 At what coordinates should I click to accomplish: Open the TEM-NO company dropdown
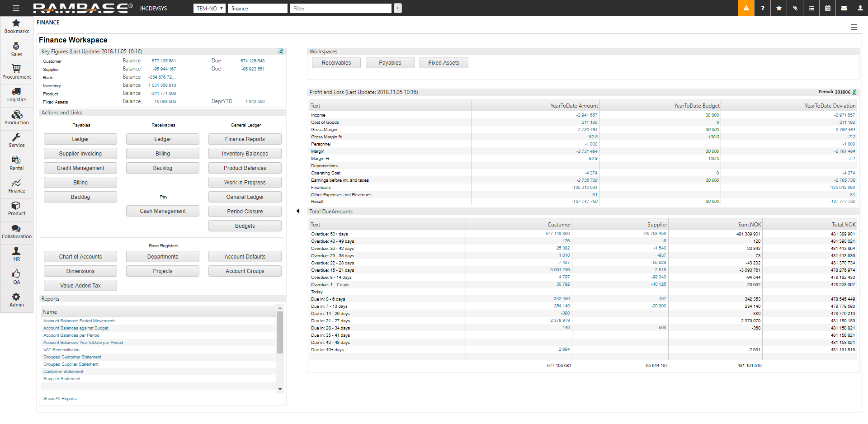[209, 8]
